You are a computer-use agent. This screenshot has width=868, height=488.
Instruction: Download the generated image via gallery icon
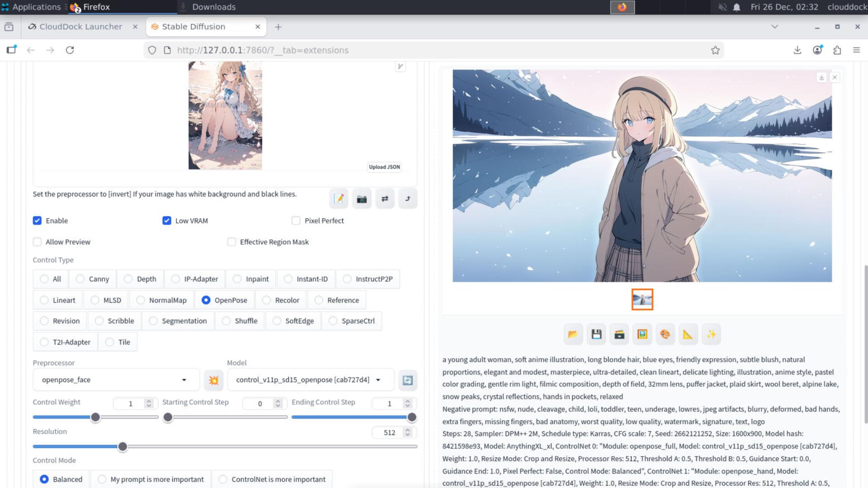[x=821, y=77]
